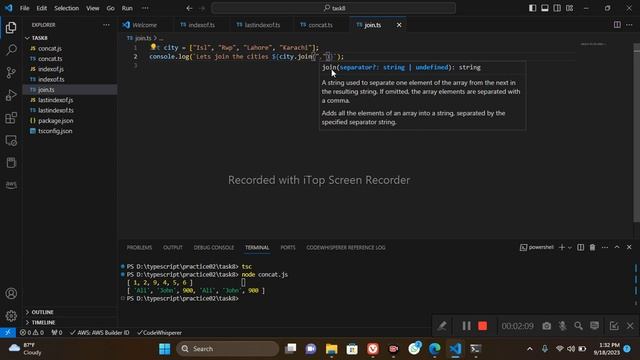640x360 pixels.
Task: Open Run and Debug view
Action: [x=11, y=95]
